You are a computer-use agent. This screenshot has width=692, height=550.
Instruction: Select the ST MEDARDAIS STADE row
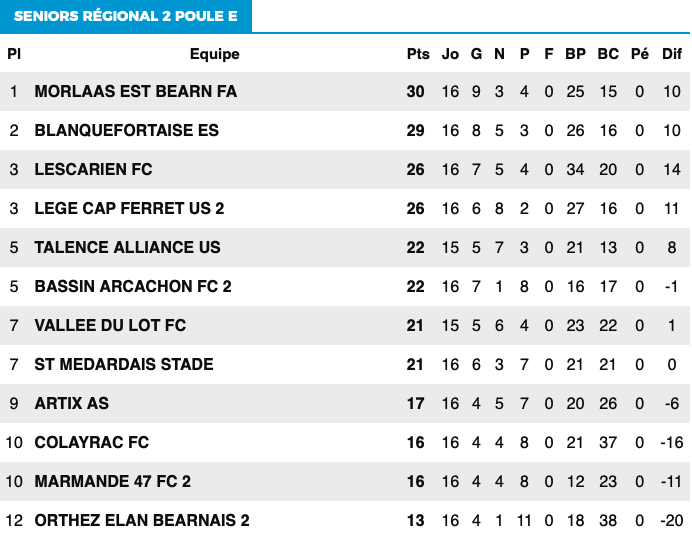point(345,364)
